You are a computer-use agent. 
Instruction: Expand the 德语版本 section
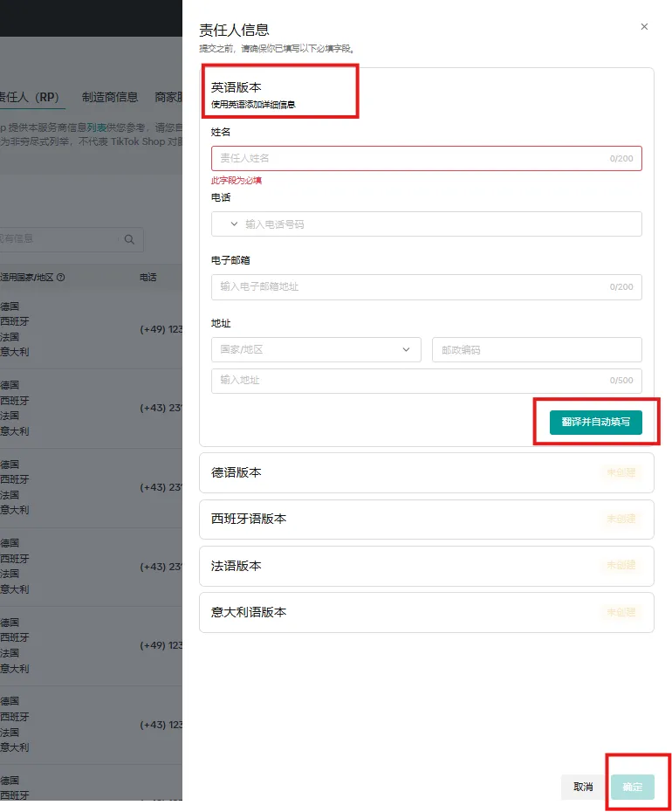(x=426, y=473)
